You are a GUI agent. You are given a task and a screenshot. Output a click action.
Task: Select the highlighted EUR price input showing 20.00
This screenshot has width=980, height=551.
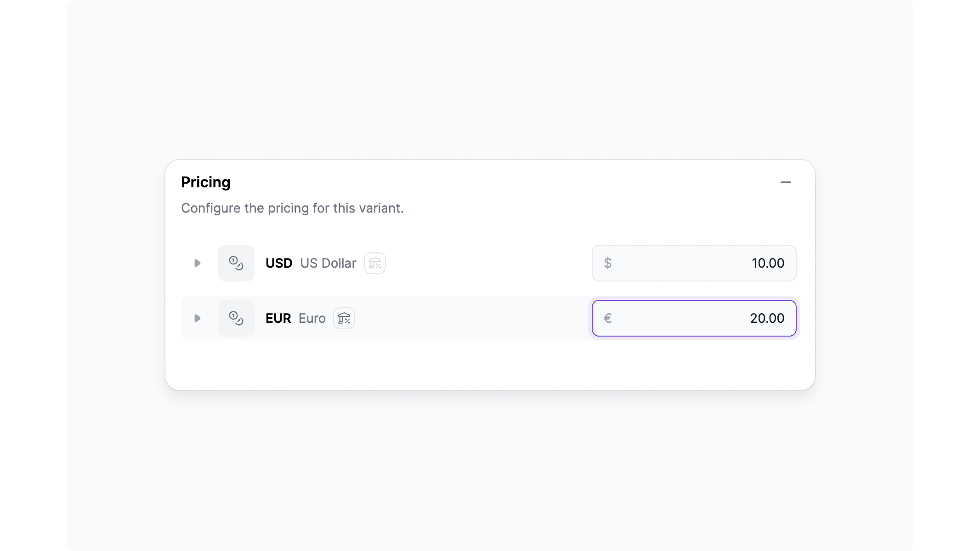point(694,318)
